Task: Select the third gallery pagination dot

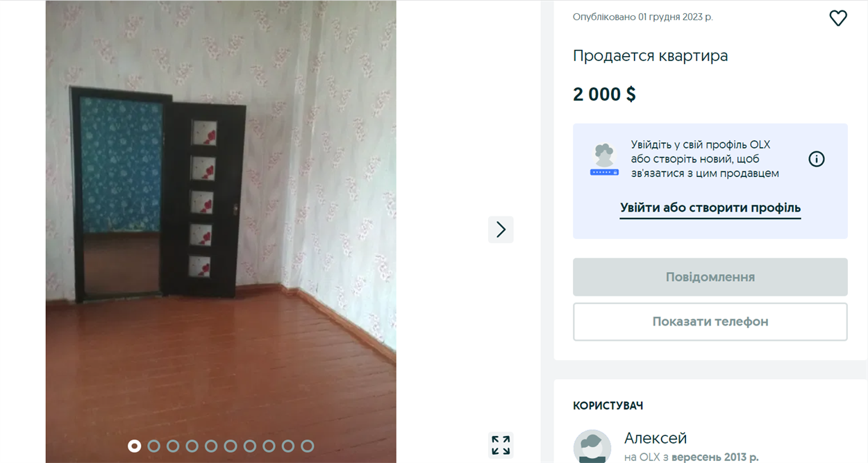Action: [173, 446]
